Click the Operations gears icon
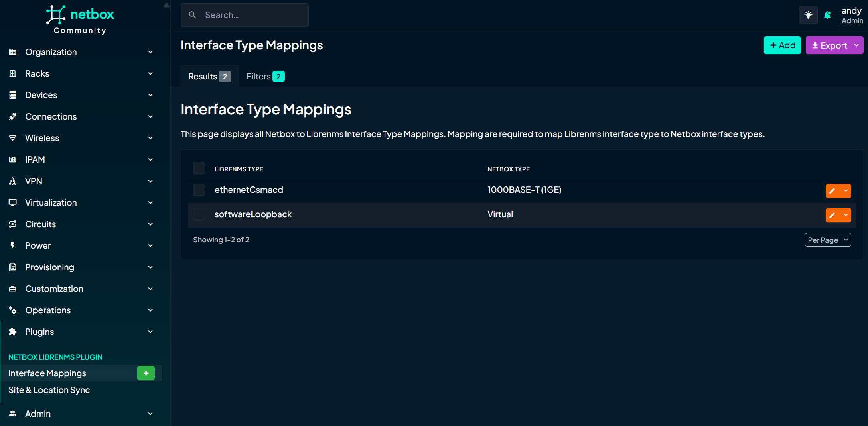The width and height of the screenshot is (868, 426). [x=13, y=310]
